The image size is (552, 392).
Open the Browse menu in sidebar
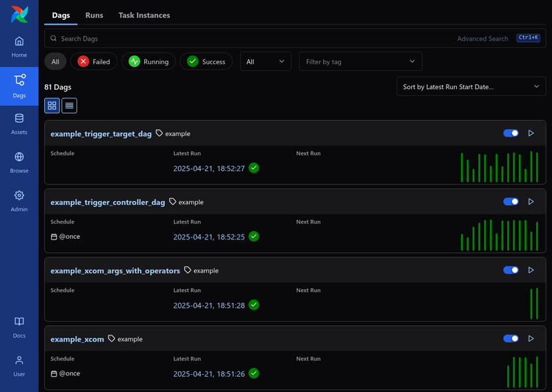coord(19,162)
